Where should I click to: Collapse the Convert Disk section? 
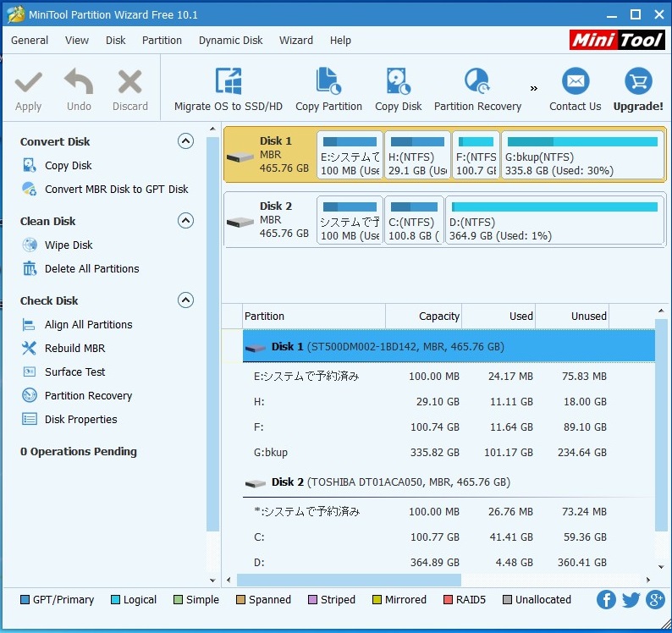185,141
